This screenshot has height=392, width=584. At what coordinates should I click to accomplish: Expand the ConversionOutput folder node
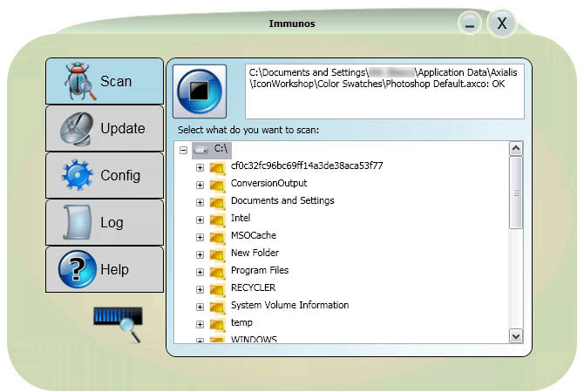point(200,185)
